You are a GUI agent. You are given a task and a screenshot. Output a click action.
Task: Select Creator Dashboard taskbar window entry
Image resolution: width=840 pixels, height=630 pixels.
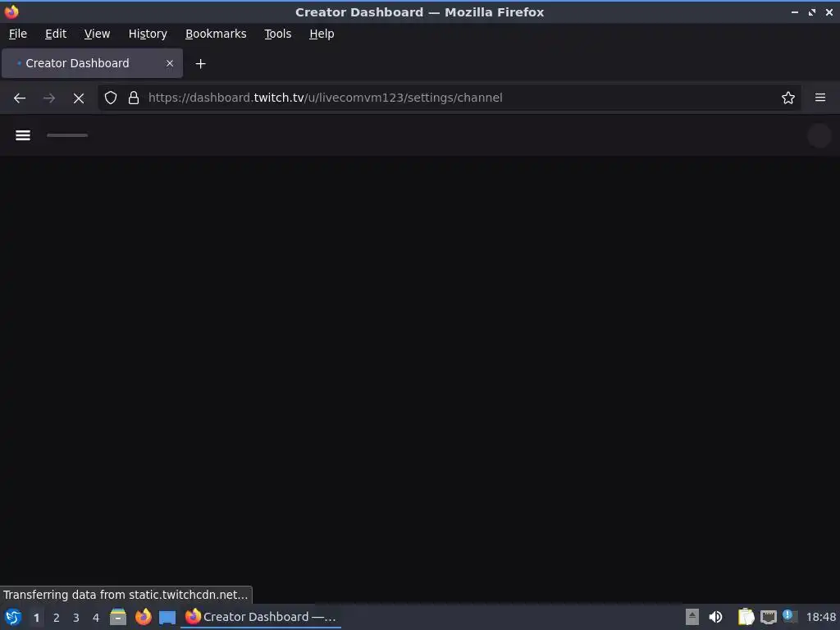(260, 617)
